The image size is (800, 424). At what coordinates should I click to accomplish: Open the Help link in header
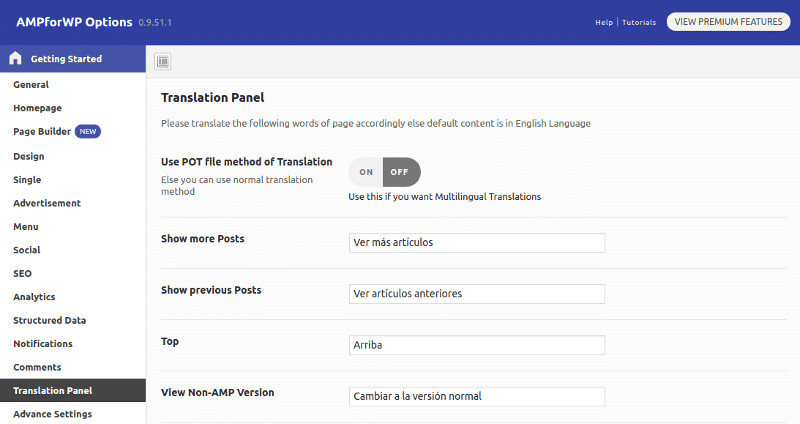tap(604, 22)
